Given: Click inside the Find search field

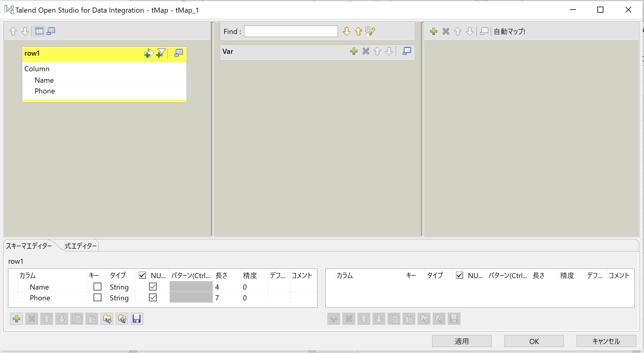Looking at the screenshot, I should [291, 31].
